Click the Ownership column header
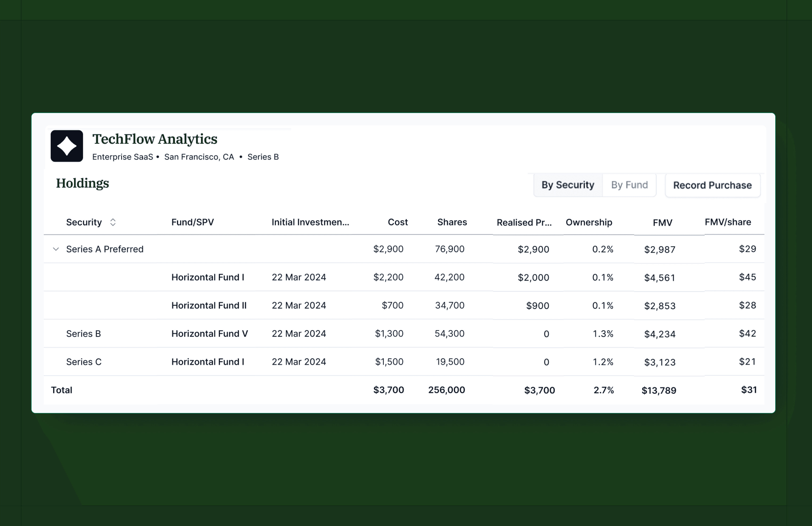 pyautogui.click(x=589, y=223)
